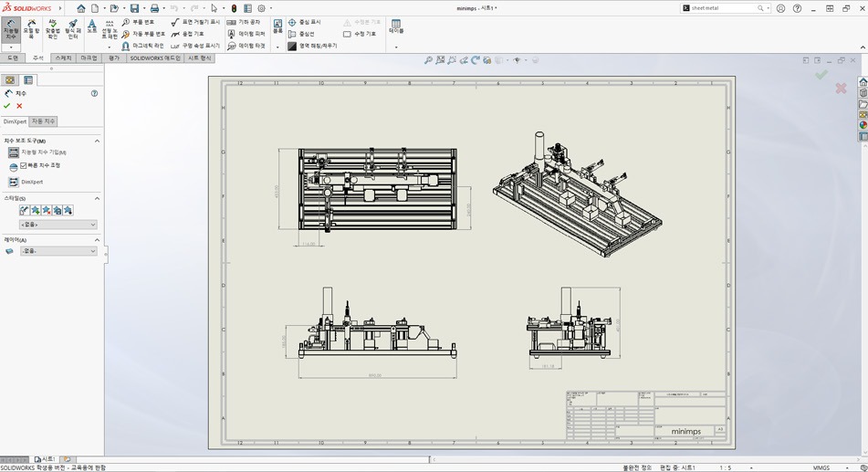Click the Print icon in top toolbar
868x472 pixels.
(x=154, y=8)
